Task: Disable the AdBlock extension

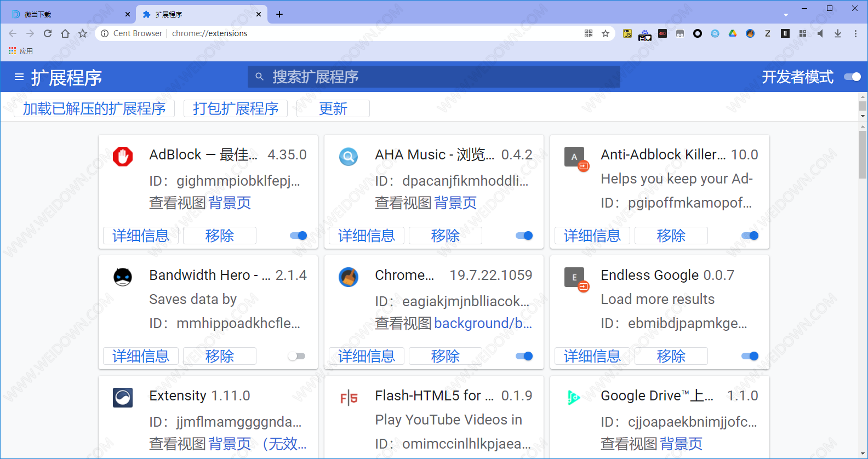Action: coord(299,236)
